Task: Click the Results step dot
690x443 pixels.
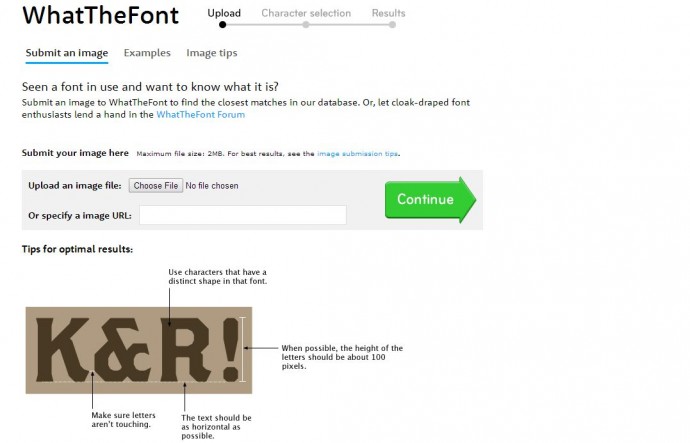Action: (392, 25)
